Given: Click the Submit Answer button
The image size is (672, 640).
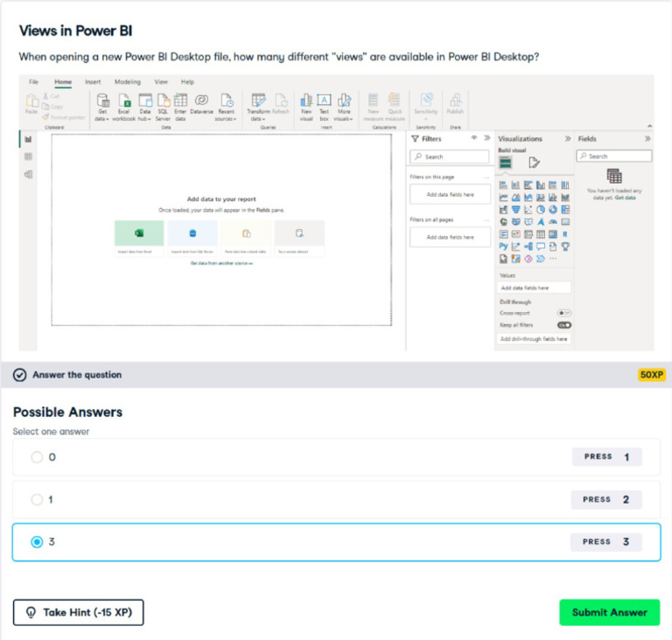Looking at the screenshot, I should (x=609, y=613).
